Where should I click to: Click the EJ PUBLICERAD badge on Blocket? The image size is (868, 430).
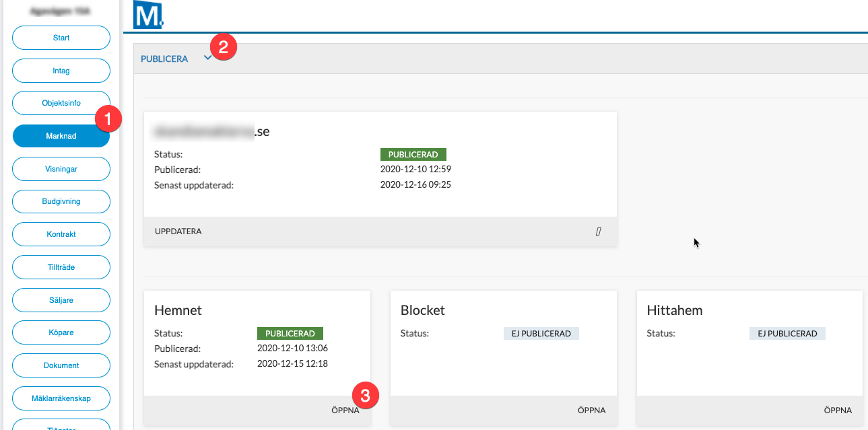click(541, 334)
